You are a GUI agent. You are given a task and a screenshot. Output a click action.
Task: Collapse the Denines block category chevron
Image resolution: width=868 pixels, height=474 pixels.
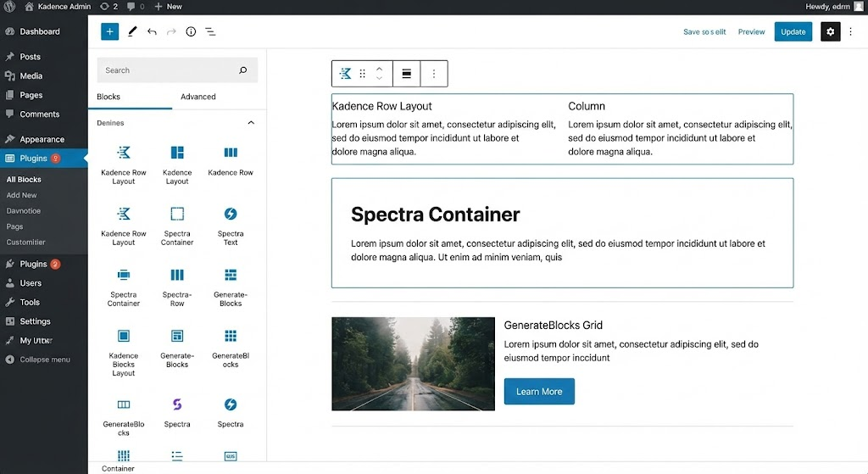click(251, 123)
